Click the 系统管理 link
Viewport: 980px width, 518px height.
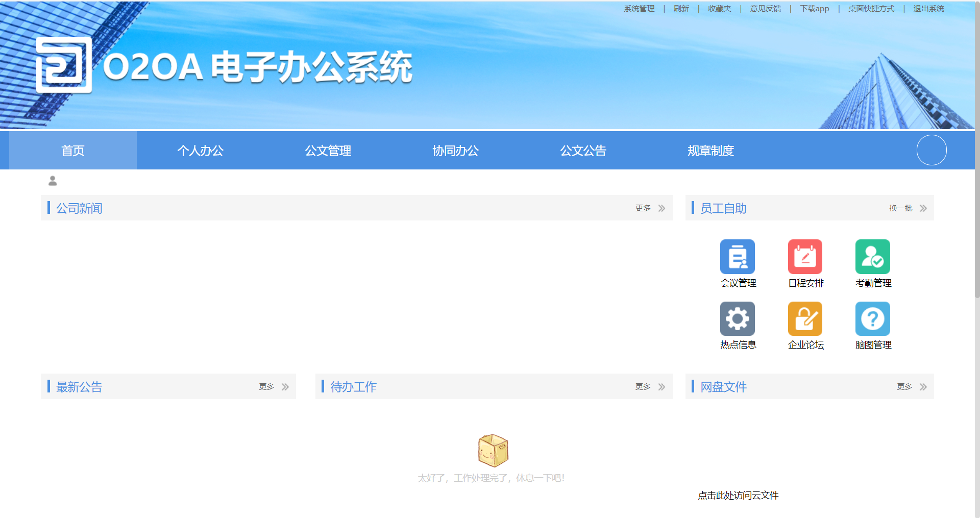pos(639,9)
